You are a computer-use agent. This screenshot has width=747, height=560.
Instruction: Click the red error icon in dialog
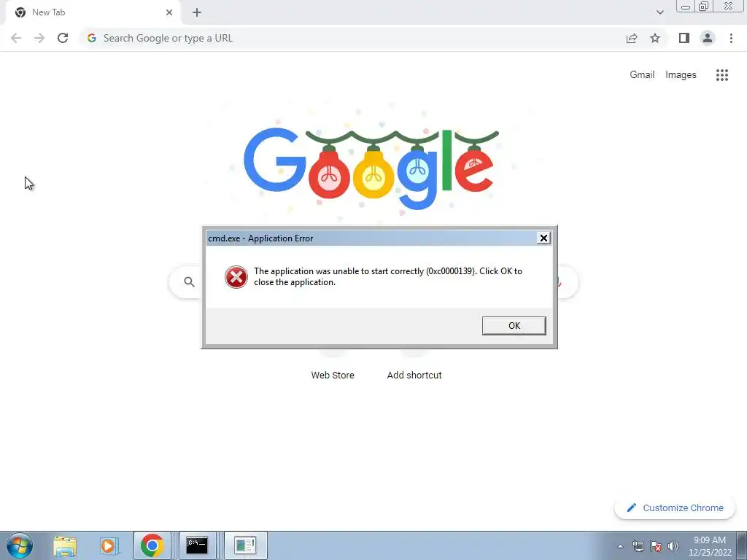236,277
